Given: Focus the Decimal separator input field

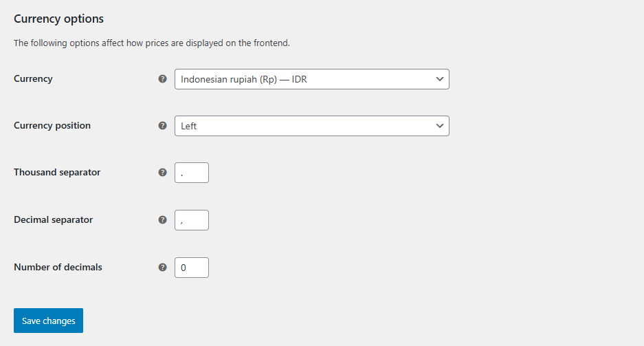Looking at the screenshot, I should (x=192, y=220).
